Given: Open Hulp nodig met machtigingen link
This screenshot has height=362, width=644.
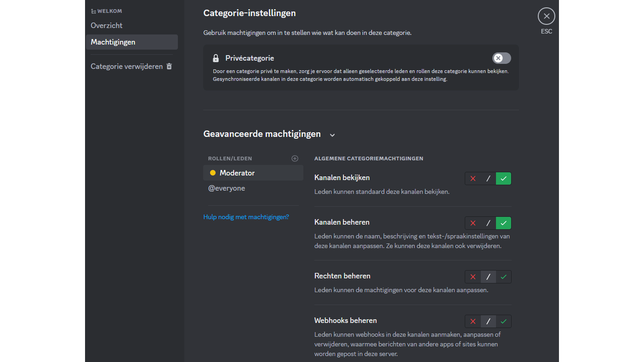Looking at the screenshot, I should (246, 217).
